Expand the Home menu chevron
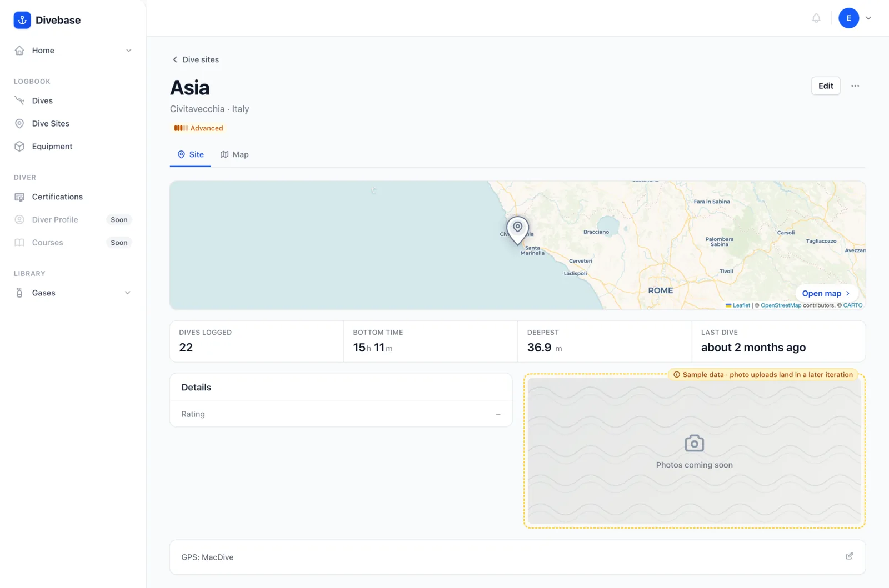The image size is (889, 588). [x=128, y=51]
